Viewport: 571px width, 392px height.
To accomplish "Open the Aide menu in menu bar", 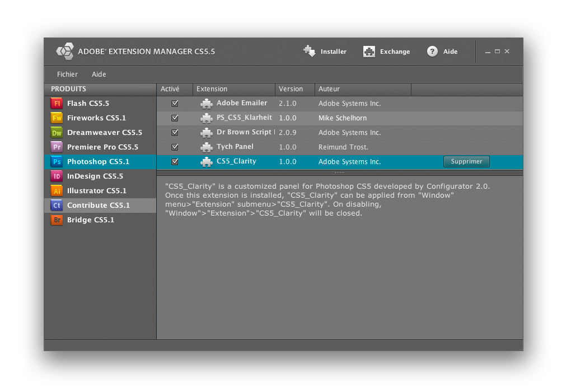I will click(99, 74).
